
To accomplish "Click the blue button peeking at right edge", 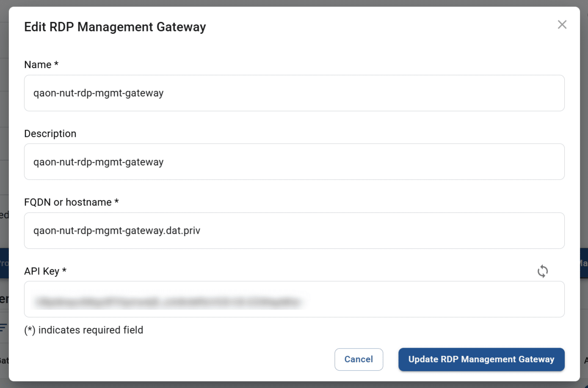I will 584,263.
